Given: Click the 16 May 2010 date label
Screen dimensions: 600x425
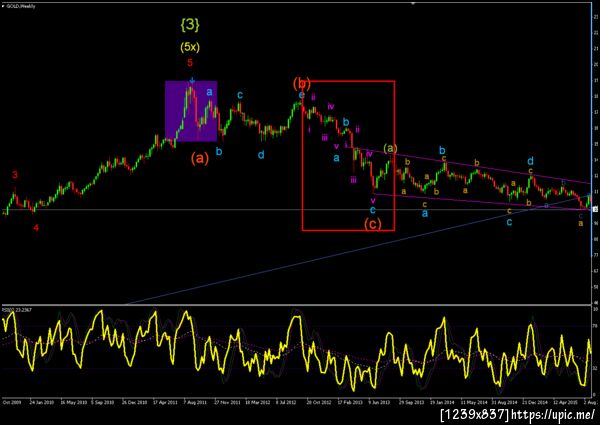Looking at the screenshot, I should click(x=73, y=402).
